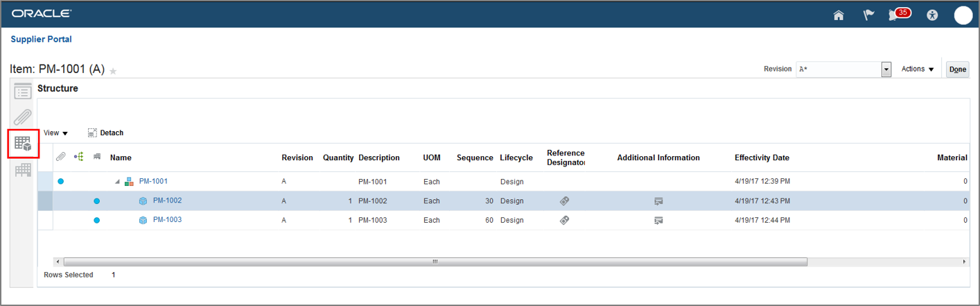This screenshot has height=306, width=980.
Task: Open the Structure tab in side panel
Action: click(x=24, y=144)
